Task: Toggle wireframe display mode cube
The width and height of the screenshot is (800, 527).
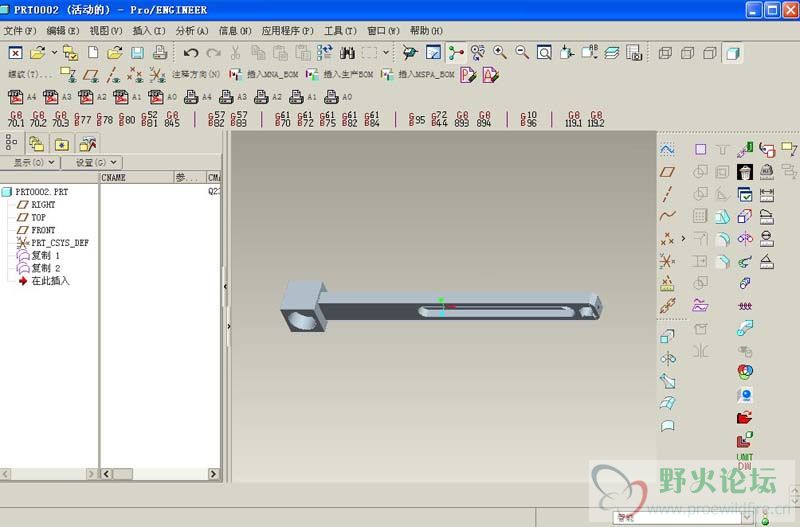Action: click(x=665, y=53)
